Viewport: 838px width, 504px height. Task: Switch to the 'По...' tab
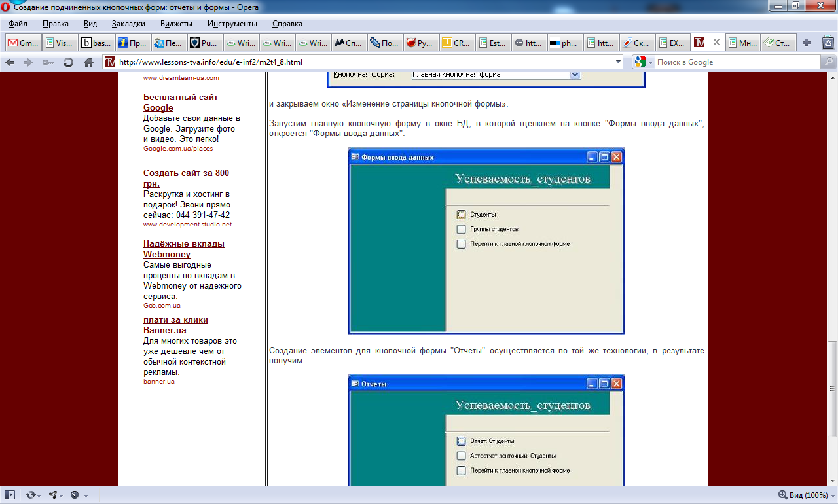[x=385, y=43]
